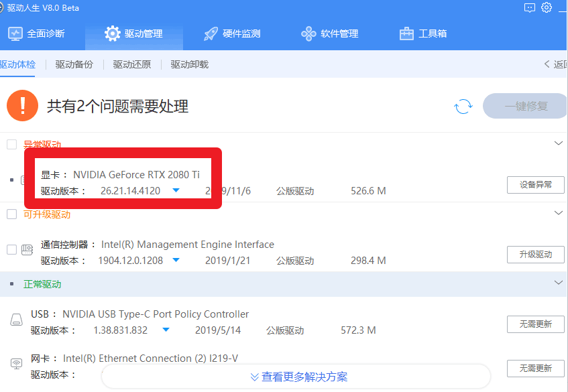Open the feedback message icon in title bar
The image size is (568, 392).
(530, 7)
